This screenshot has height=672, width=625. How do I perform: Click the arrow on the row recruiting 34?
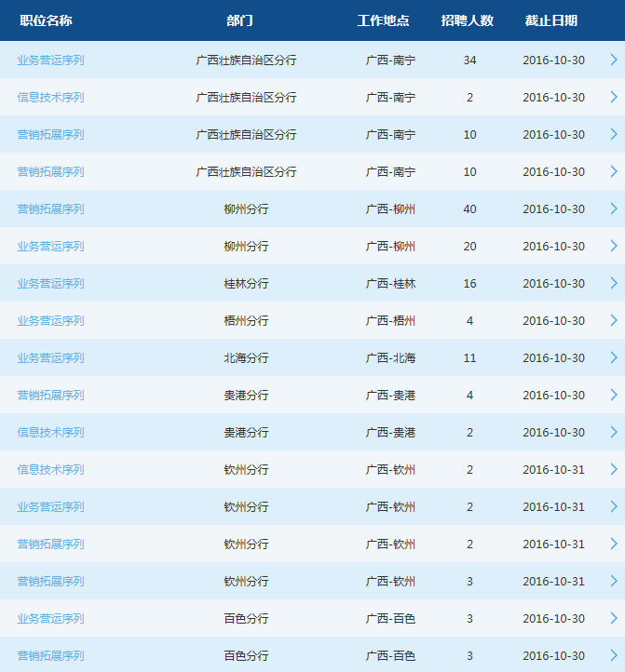coord(613,60)
